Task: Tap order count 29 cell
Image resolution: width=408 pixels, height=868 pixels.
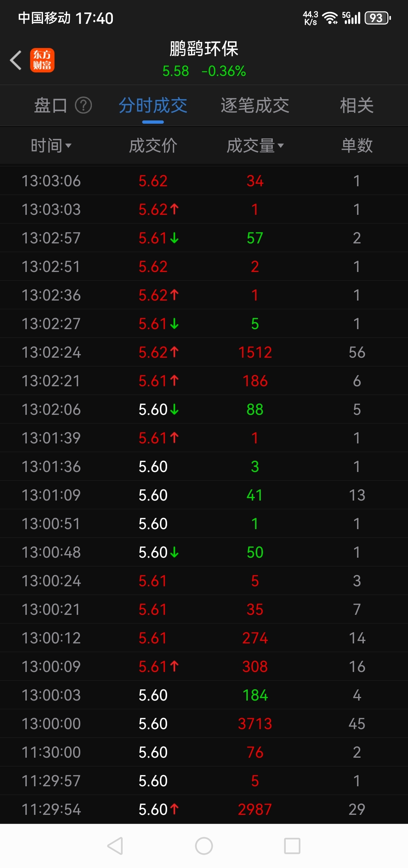Action: coord(357,809)
